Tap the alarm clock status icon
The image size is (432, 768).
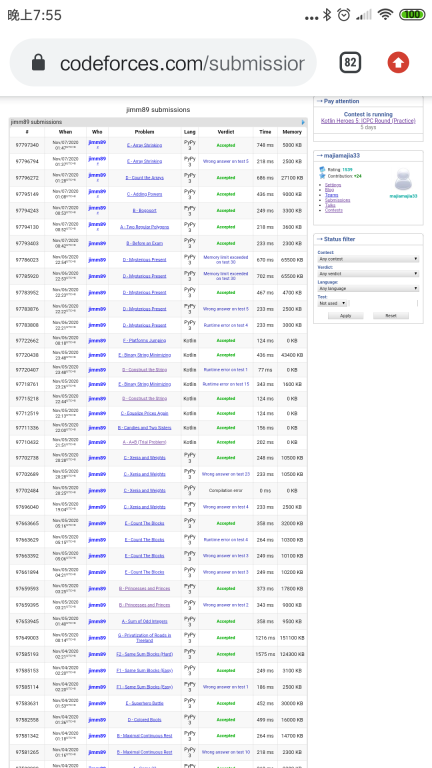tap(344, 15)
